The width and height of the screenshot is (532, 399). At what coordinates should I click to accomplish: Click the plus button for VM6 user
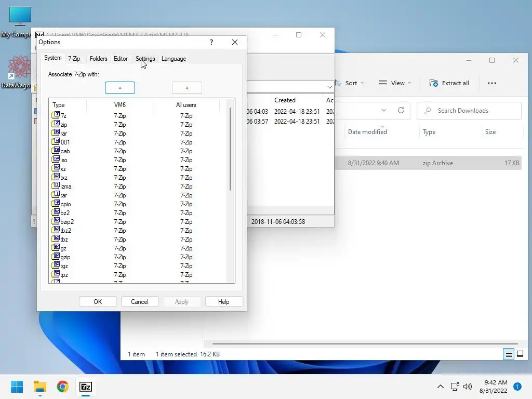point(120,88)
